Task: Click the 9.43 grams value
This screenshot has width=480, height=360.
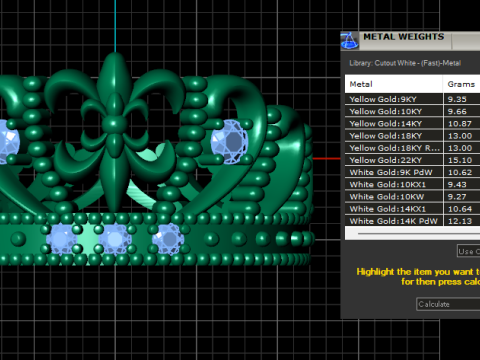Action: point(457,185)
